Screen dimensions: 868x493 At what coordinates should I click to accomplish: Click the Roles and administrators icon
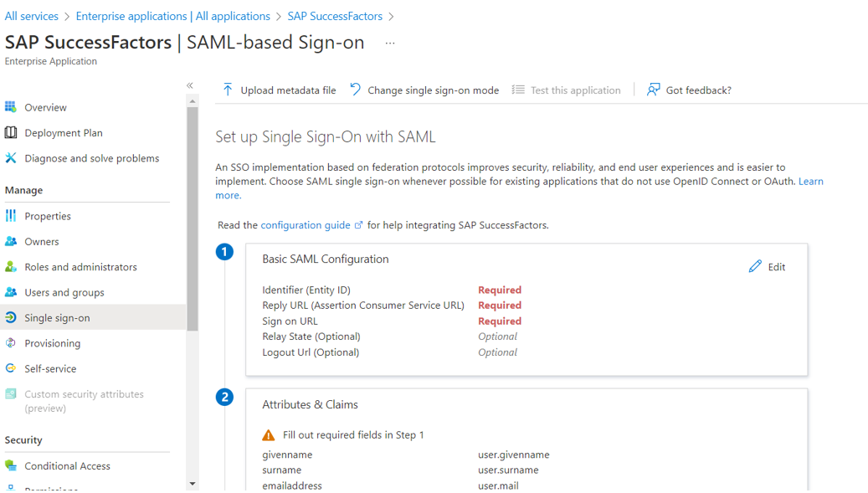(x=11, y=266)
